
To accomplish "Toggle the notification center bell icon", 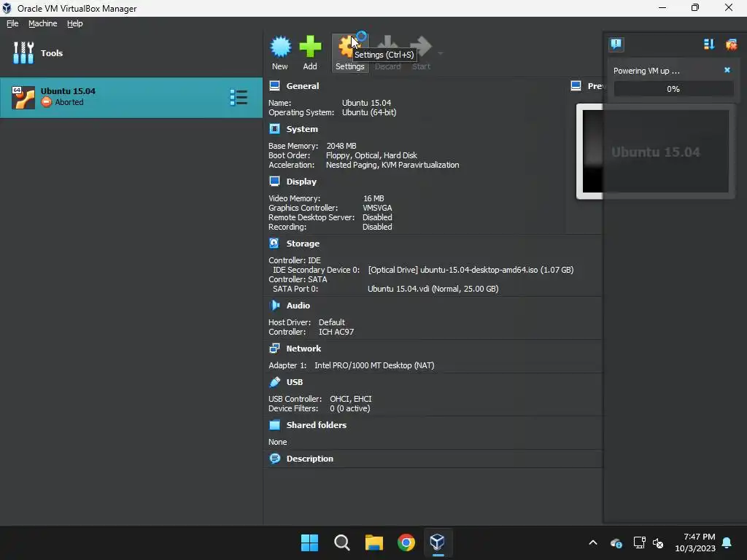I will (616, 44).
